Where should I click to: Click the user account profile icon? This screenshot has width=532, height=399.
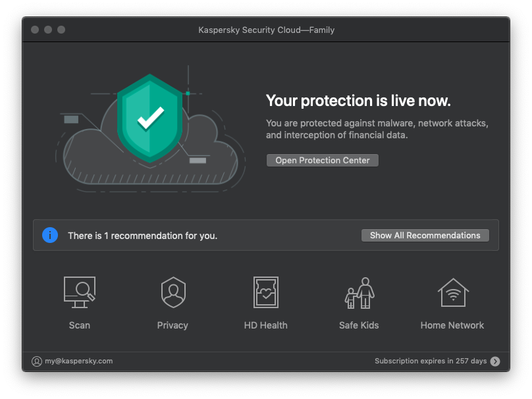(37, 361)
